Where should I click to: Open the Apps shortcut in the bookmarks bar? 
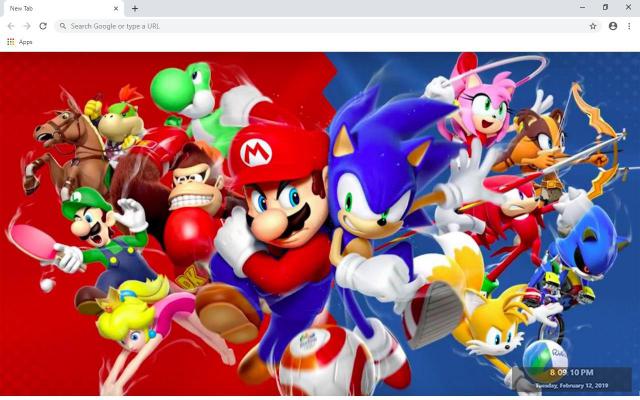pos(20,42)
